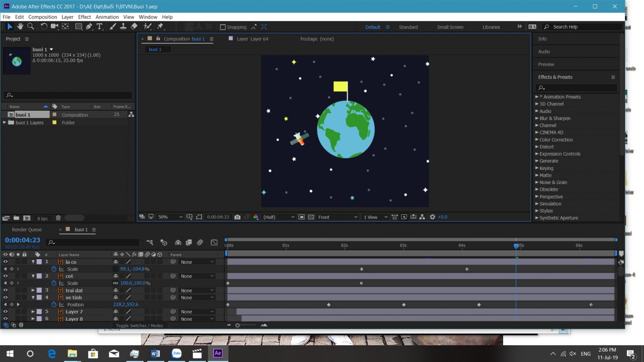This screenshot has width=644, height=362.
Task: Enable the Snapping checkbox
Action: [x=223, y=27]
